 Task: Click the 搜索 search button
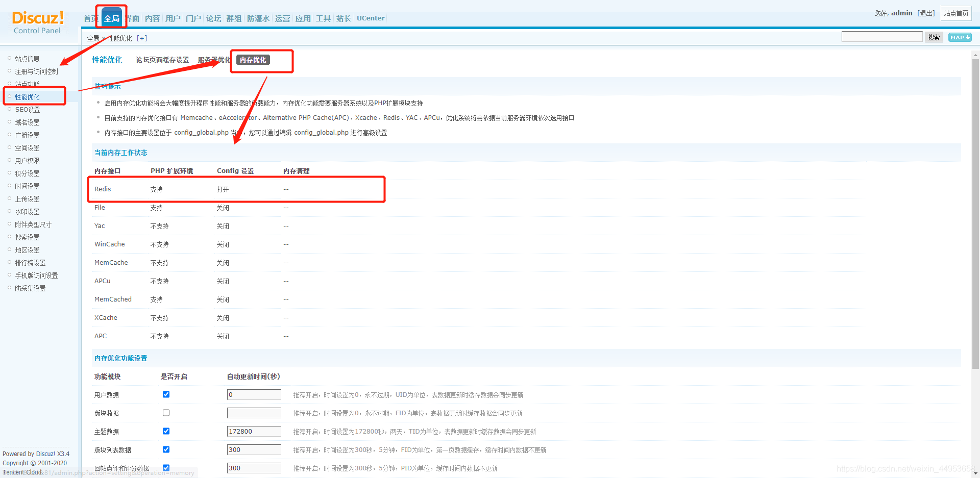pos(934,37)
